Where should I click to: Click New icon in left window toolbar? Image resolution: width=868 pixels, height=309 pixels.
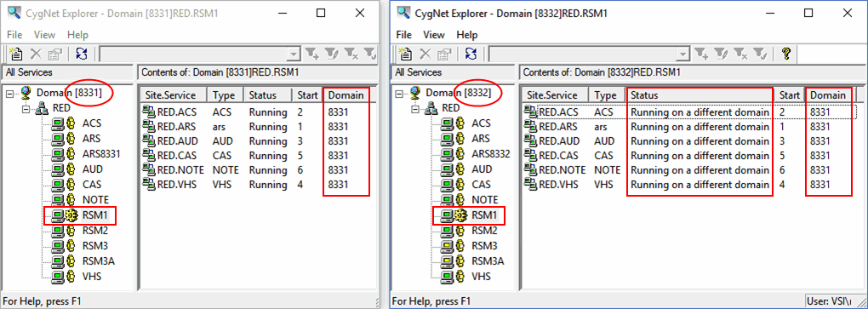coord(17,54)
